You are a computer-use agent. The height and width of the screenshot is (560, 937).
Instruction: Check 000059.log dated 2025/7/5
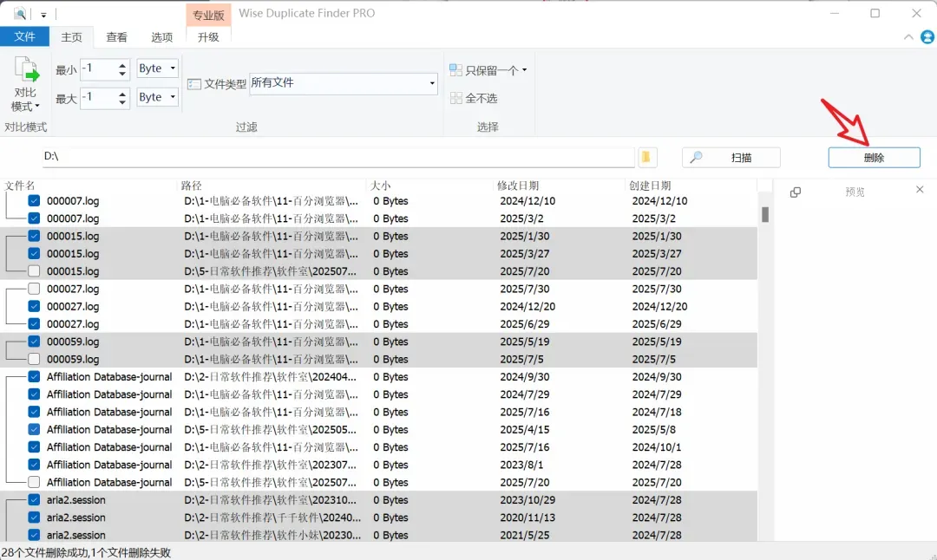[34, 360]
